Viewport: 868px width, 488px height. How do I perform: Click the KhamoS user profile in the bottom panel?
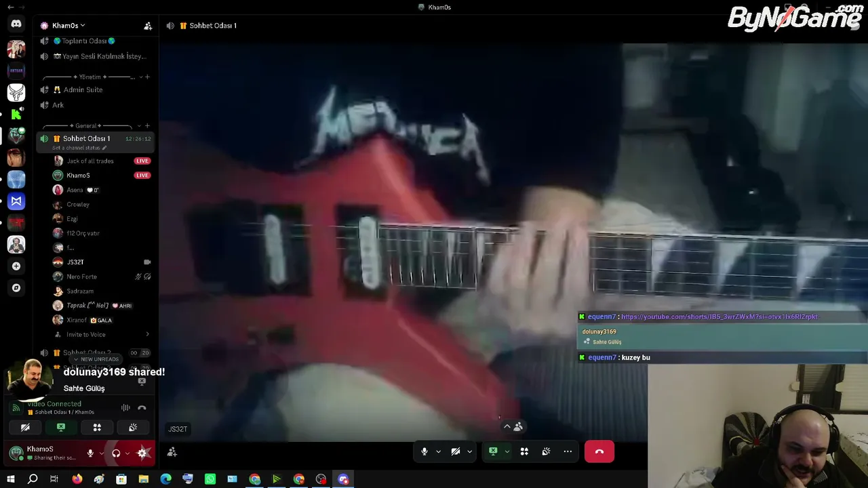click(x=44, y=453)
